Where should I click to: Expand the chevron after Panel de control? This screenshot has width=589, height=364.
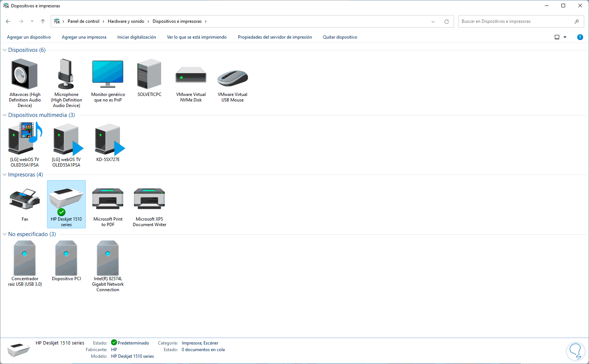pos(103,21)
